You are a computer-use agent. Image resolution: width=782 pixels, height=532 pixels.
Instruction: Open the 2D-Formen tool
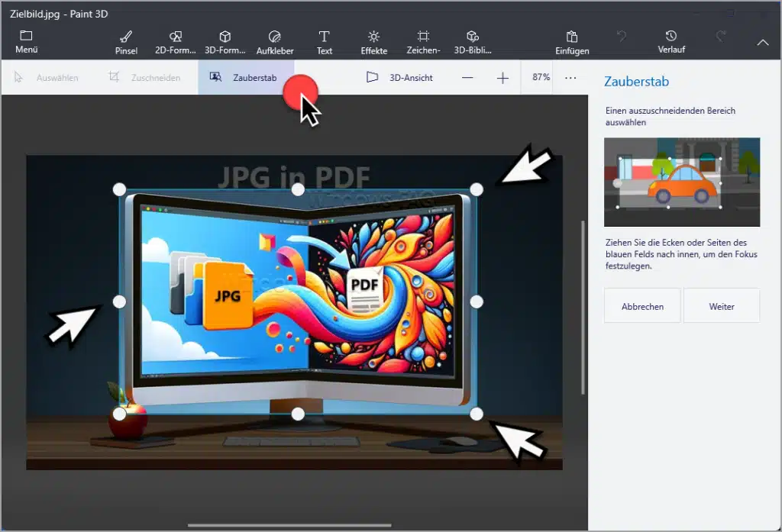175,42
